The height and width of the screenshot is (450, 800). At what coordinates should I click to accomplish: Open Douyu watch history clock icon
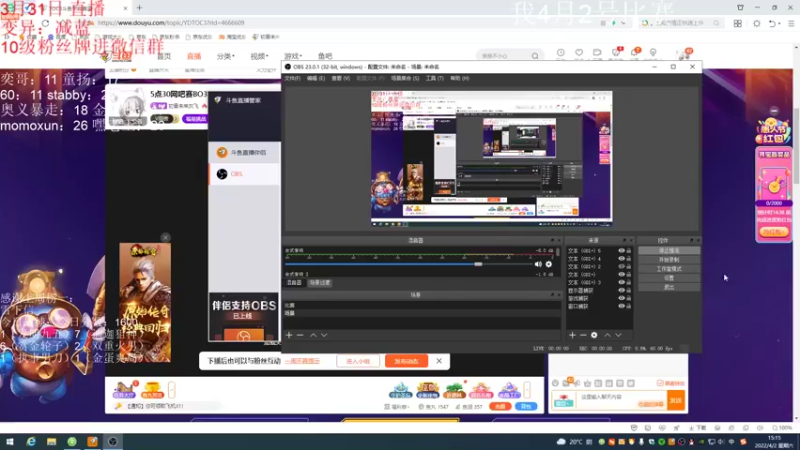pyautogui.click(x=561, y=53)
